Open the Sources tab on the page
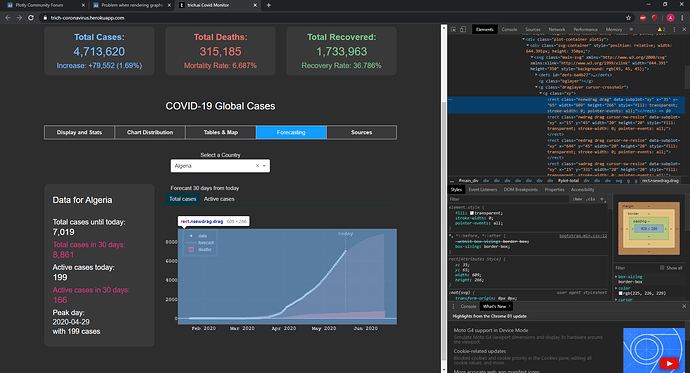 362,132
